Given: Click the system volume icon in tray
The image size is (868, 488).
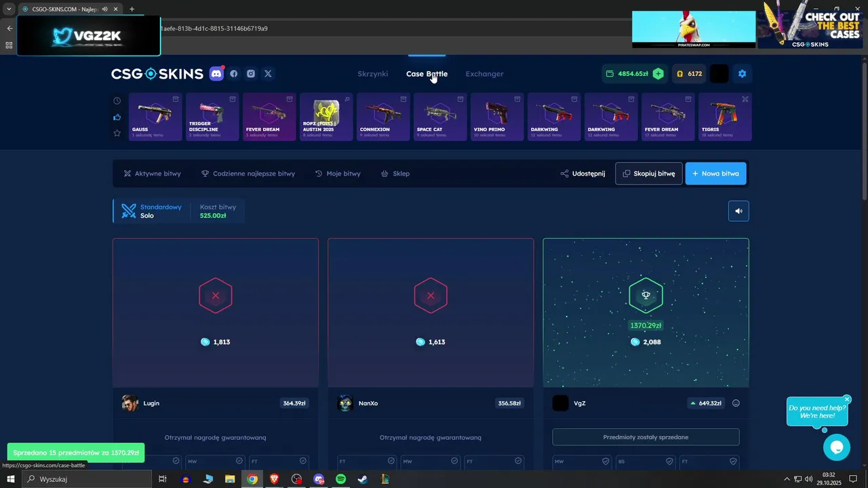Looking at the screenshot, I should coord(808,479).
